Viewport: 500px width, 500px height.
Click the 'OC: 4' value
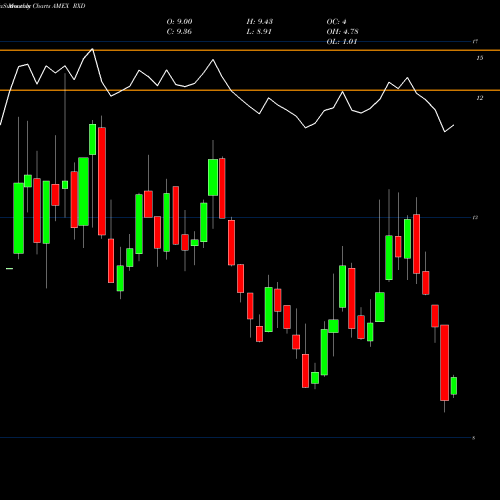336,22
